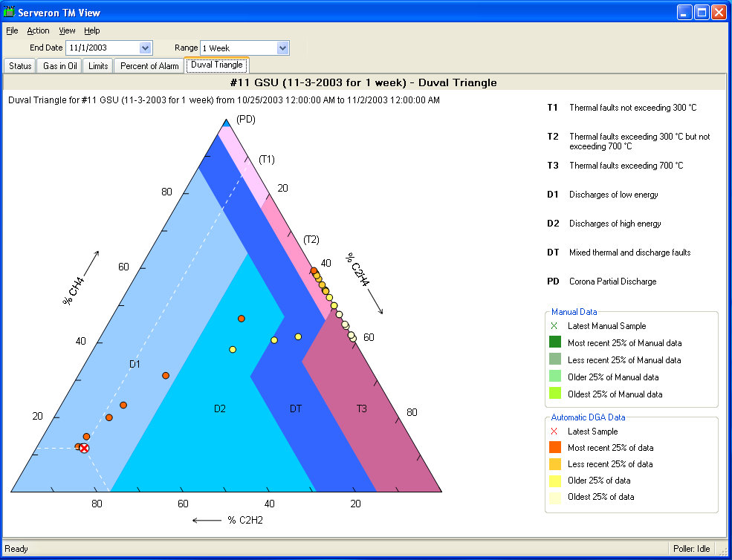Screen dimensions: 732x560
Task: Select the Limits tab
Action: pyautogui.click(x=98, y=66)
